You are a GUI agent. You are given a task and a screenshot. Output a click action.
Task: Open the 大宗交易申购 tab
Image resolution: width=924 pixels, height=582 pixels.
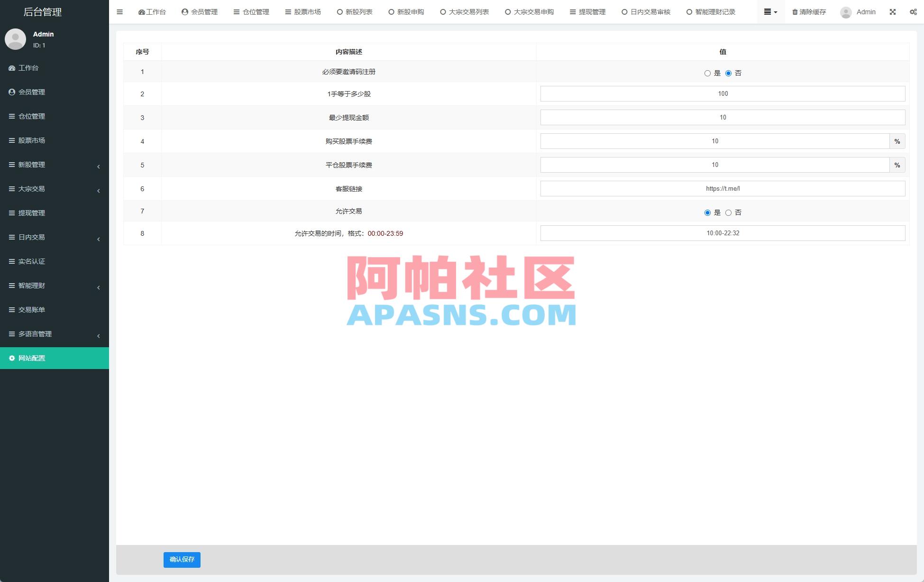[x=529, y=12]
